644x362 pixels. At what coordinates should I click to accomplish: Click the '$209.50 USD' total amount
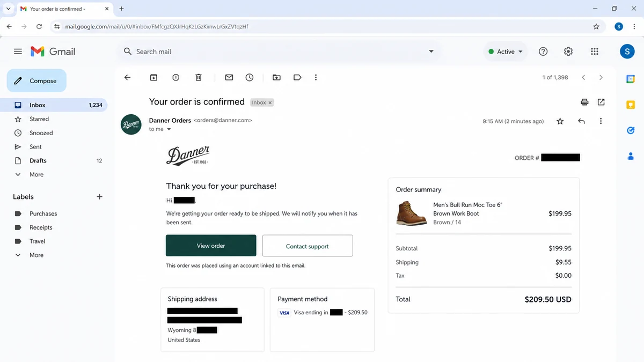[548, 299]
